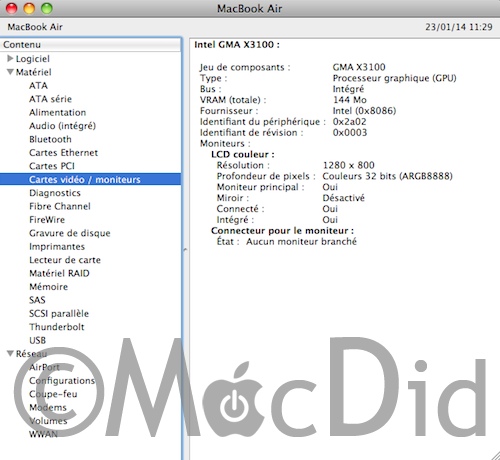Open the Bluetooth hardware entry
500x460 pixels.
point(50,139)
